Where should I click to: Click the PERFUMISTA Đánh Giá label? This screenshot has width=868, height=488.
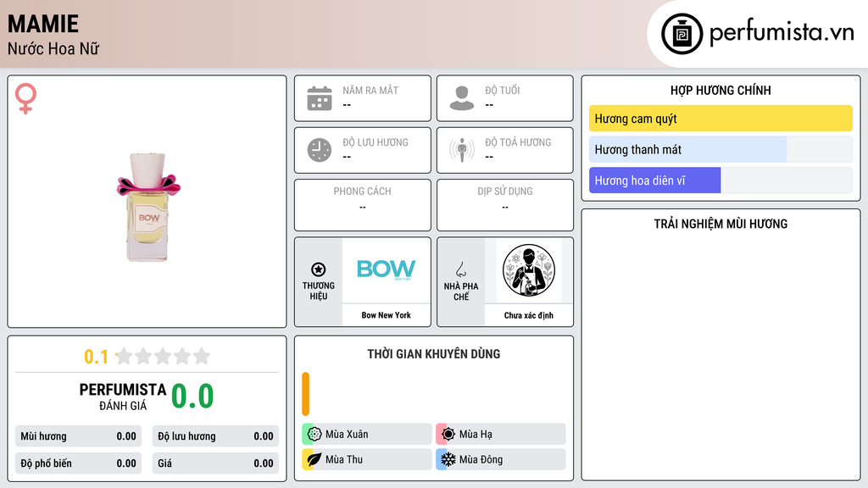pos(123,396)
